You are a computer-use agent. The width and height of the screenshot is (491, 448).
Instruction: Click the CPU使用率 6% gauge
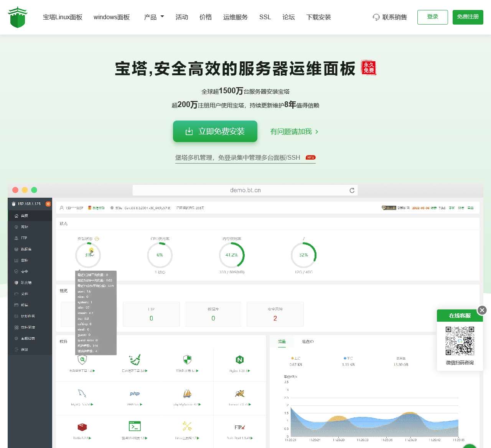[160, 255]
